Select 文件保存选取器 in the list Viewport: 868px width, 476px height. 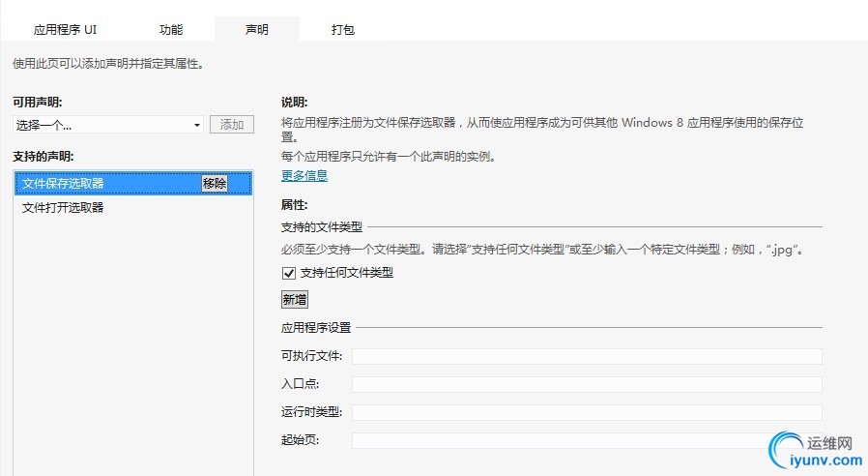(x=132, y=184)
